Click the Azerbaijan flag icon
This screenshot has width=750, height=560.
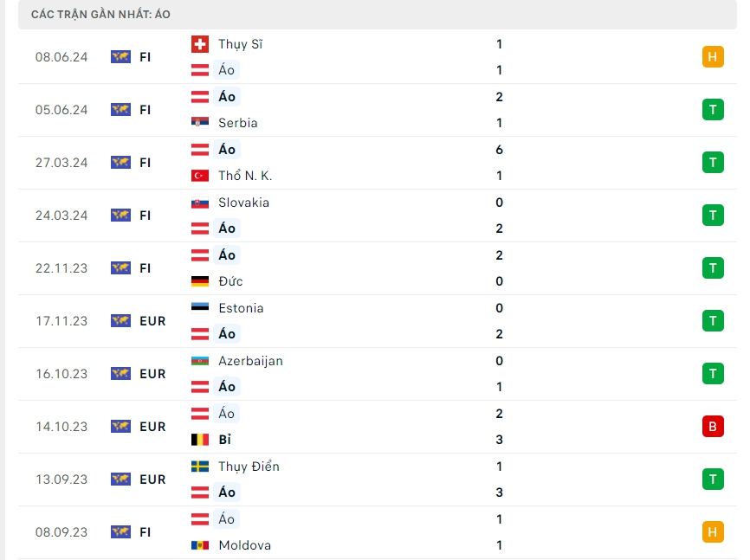199,361
